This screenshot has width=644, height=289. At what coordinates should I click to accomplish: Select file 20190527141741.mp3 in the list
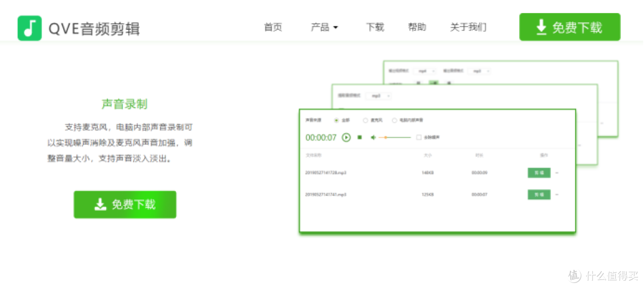click(x=326, y=195)
